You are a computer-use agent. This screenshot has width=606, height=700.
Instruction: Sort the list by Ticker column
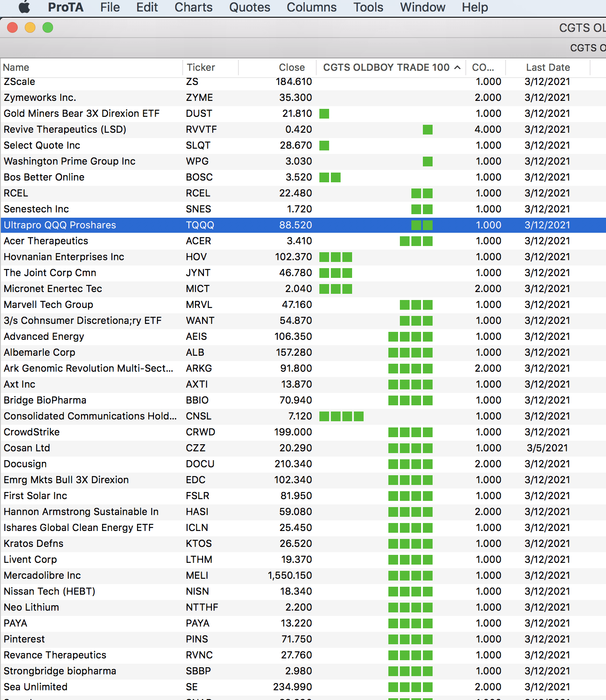(x=201, y=67)
